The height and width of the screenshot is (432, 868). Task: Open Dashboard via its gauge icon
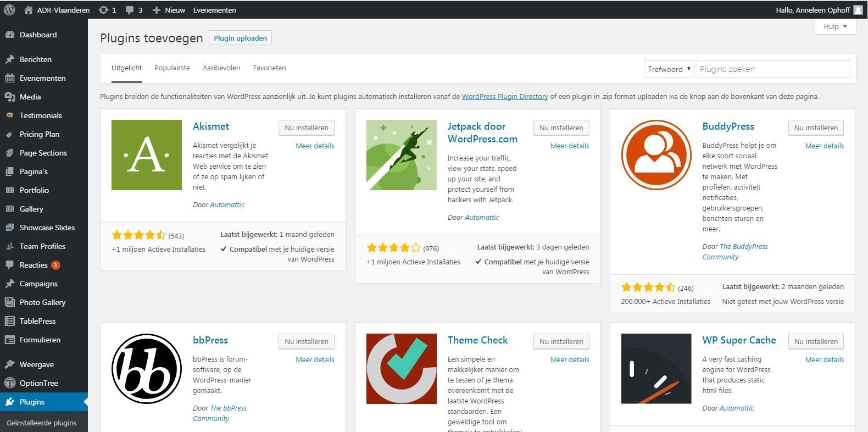click(x=10, y=35)
